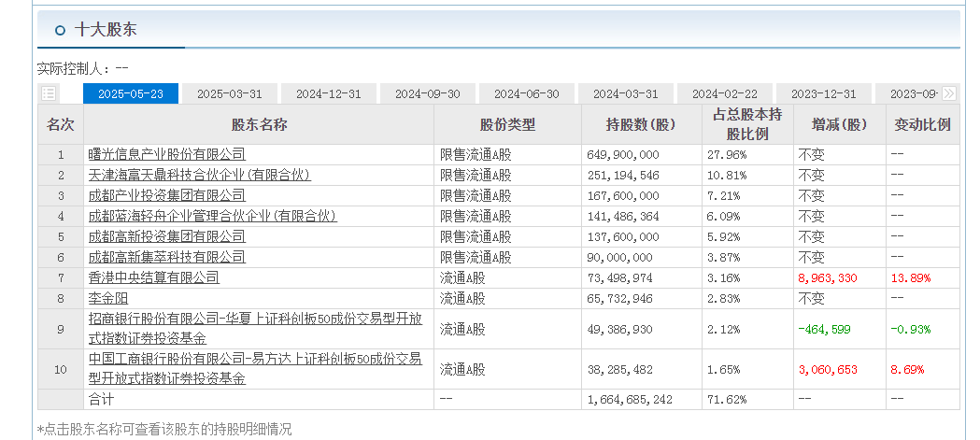Screen dimensions: 980x440
Task: Open shareholder 天津海富天鼎科技合伙企业(有限合伙)
Action: point(200,175)
